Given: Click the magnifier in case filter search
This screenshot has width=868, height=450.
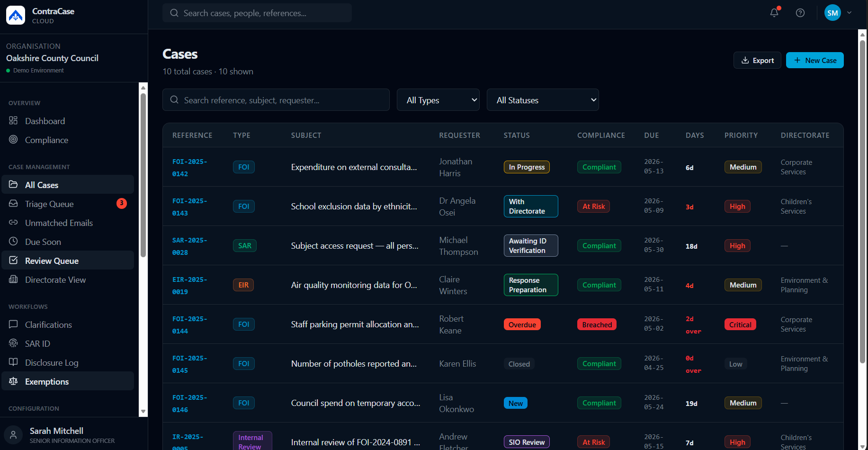Looking at the screenshot, I should tap(174, 99).
